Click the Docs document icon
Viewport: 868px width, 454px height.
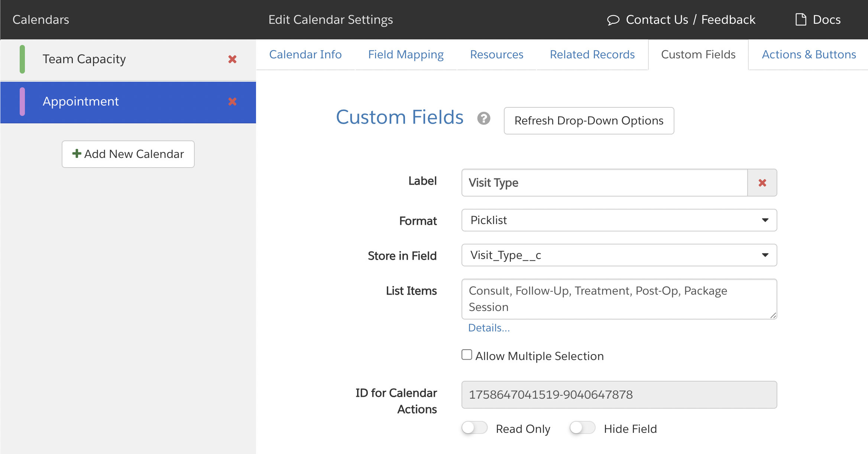(x=800, y=19)
